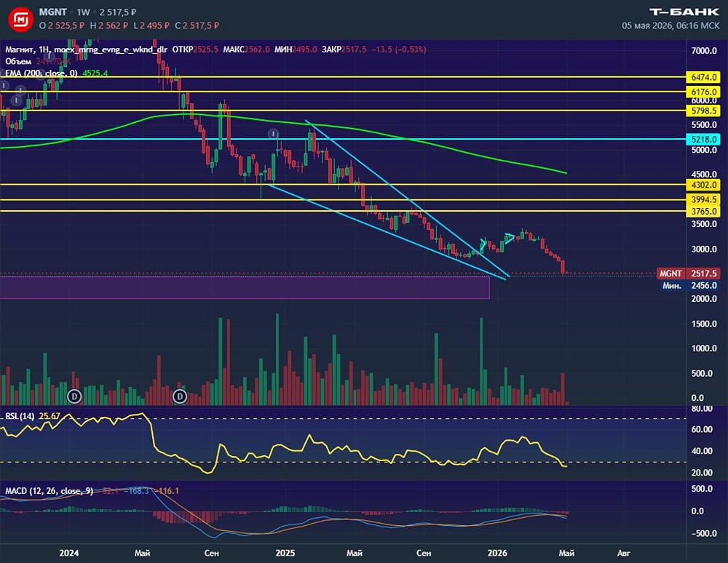This screenshot has height=563, width=728.
Task: Click the 2026 label on the time axis
Action: point(497,553)
